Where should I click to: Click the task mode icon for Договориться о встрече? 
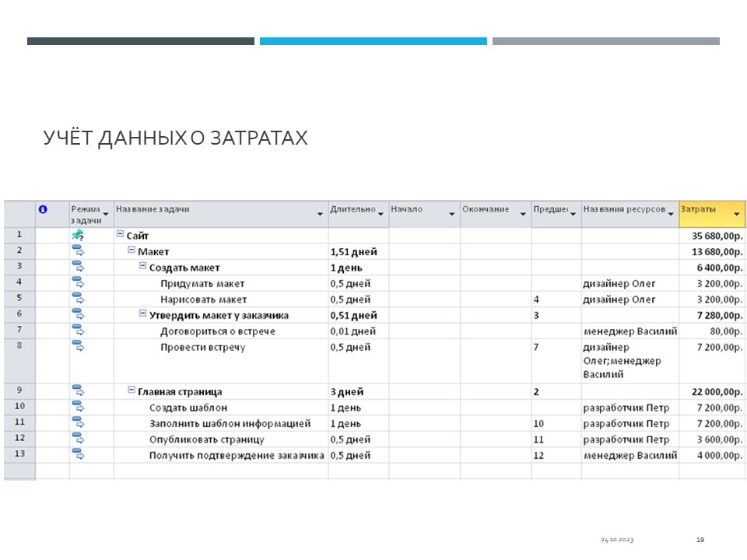click(78, 331)
